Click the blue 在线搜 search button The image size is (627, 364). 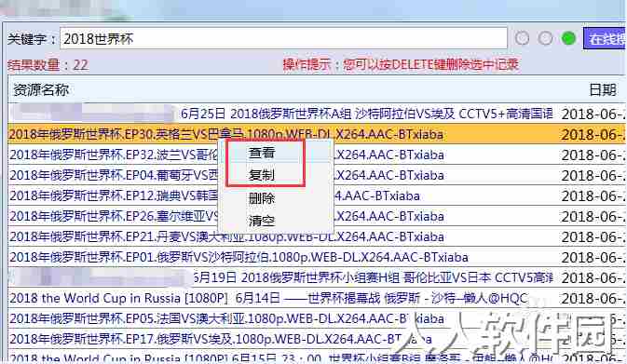[605, 39]
